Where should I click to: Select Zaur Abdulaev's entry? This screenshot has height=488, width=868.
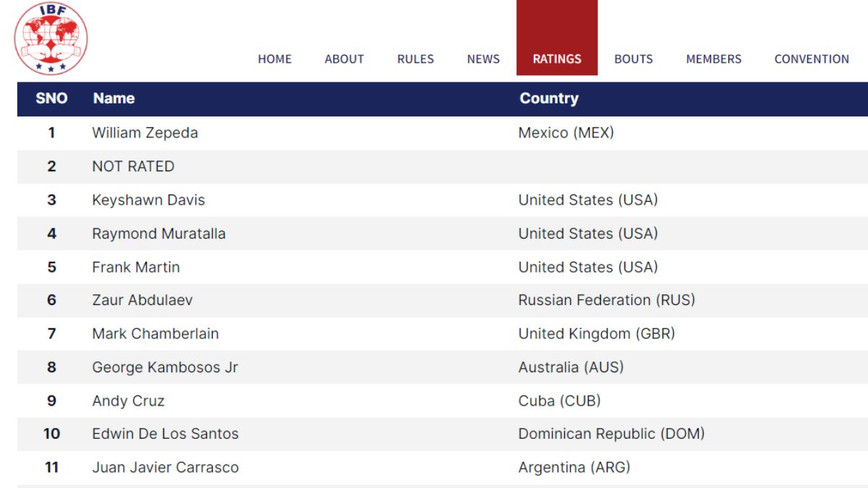tap(142, 300)
